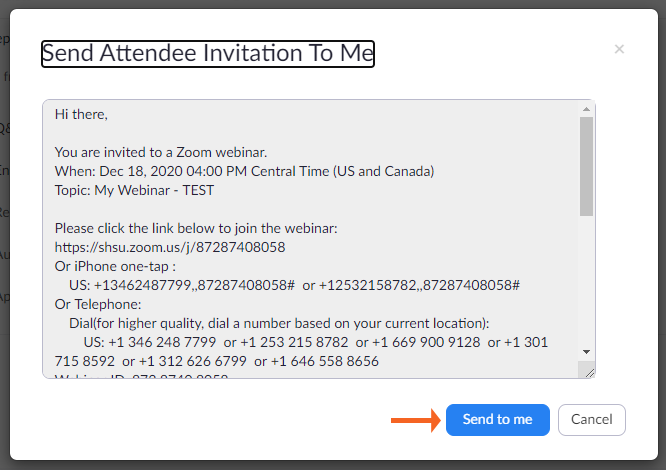The height and width of the screenshot is (470, 666).
Task: Click the "Or iPhone one-tap" line
Action: tap(116, 266)
